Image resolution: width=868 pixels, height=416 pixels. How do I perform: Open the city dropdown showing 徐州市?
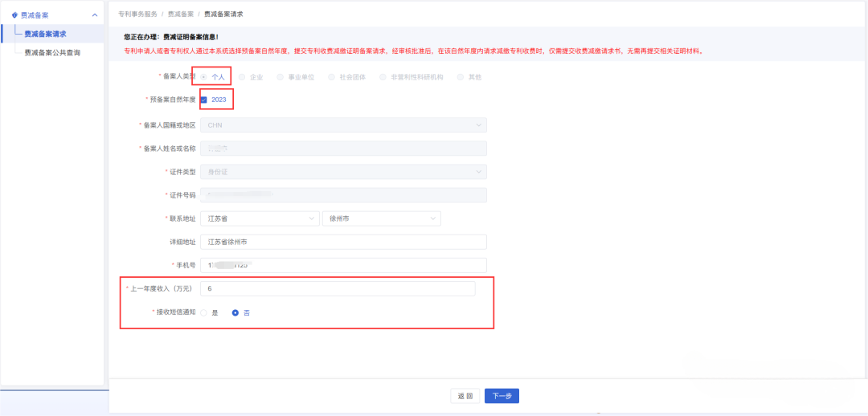[381, 218]
